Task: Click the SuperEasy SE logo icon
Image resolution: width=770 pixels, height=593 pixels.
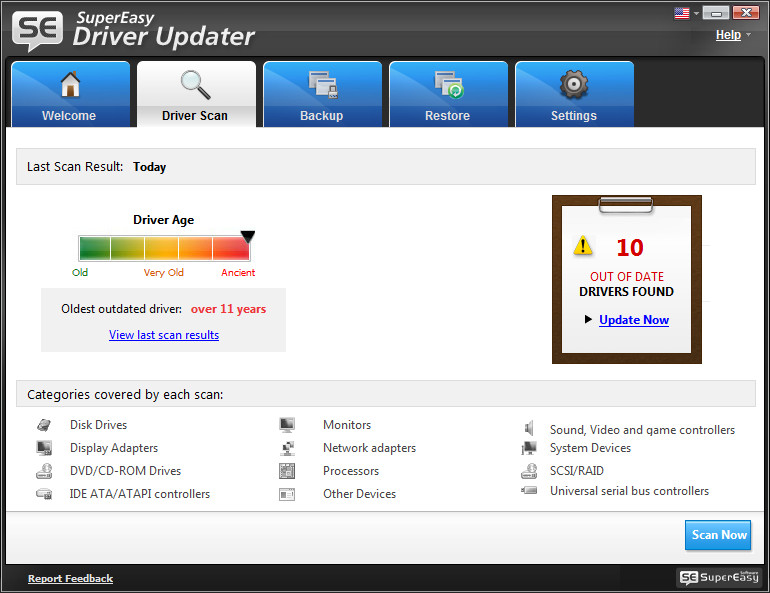Action: click(37, 30)
